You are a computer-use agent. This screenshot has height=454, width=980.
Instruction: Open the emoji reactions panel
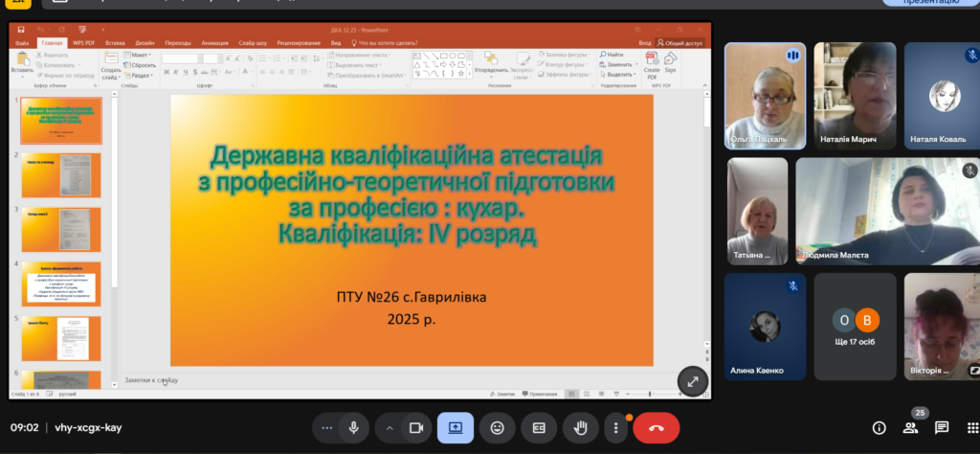(x=497, y=427)
